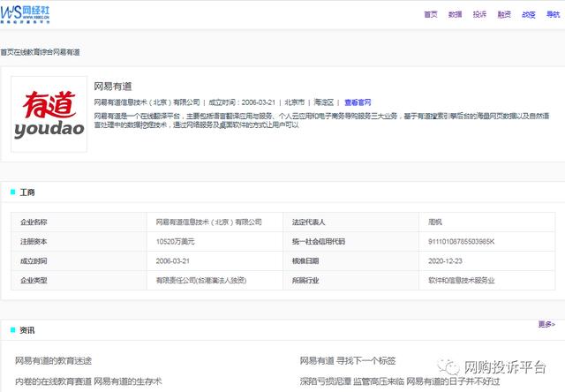Click the 北京市 text in company header

pyautogui.click(x=294, y=102)
